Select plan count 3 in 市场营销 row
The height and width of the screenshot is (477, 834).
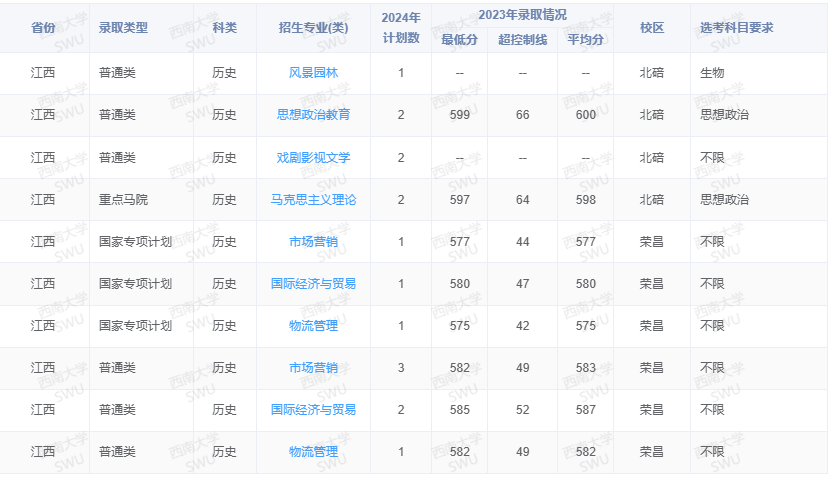coord(401,367)
